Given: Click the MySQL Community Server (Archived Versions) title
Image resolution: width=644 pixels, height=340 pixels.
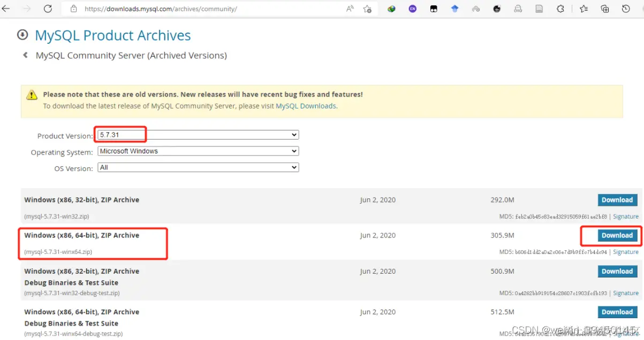Looking at the screenshot, I should 131,56.
